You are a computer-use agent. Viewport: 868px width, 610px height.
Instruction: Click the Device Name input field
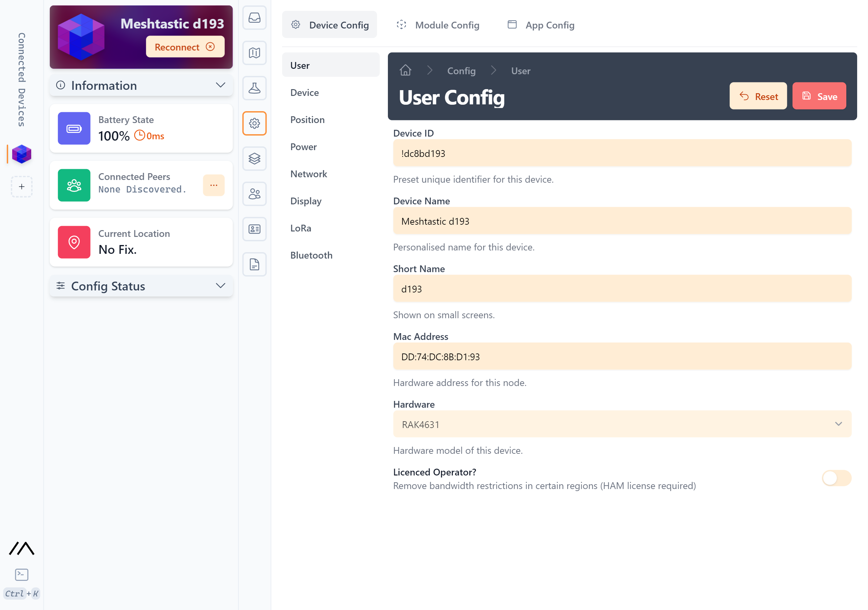tap(622, 221)
